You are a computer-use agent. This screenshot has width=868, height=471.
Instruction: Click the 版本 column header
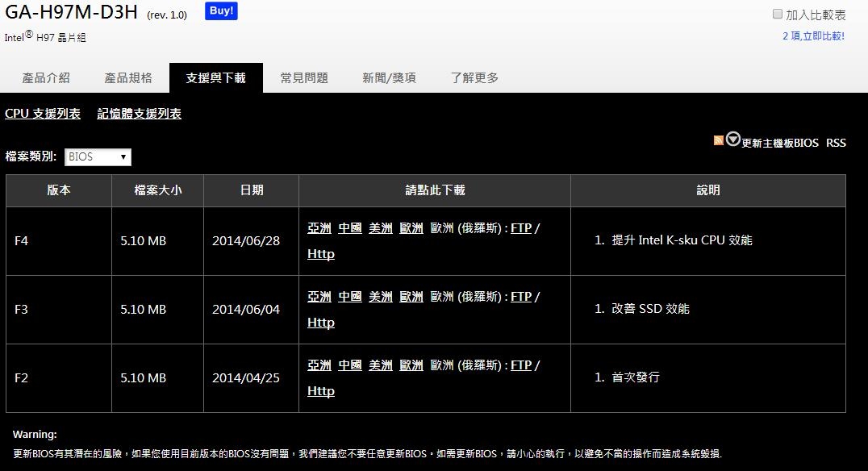59,190
